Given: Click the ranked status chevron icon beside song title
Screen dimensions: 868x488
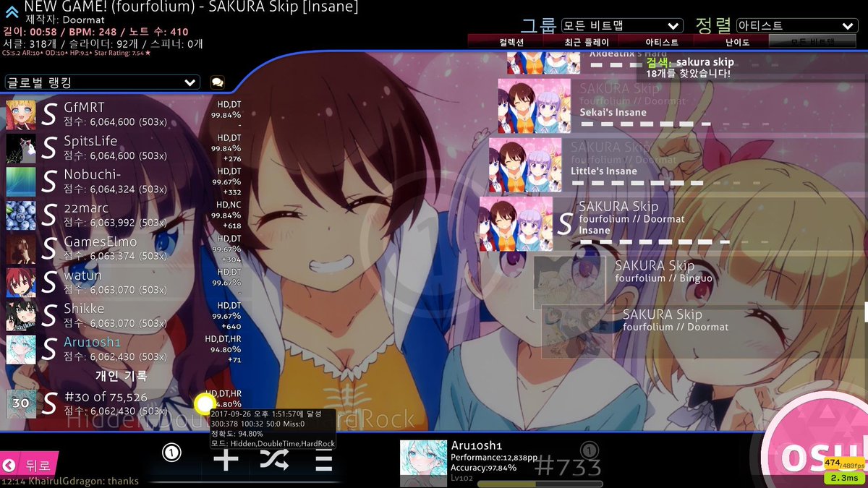Looking at the screenshot, I should (12, 12).
